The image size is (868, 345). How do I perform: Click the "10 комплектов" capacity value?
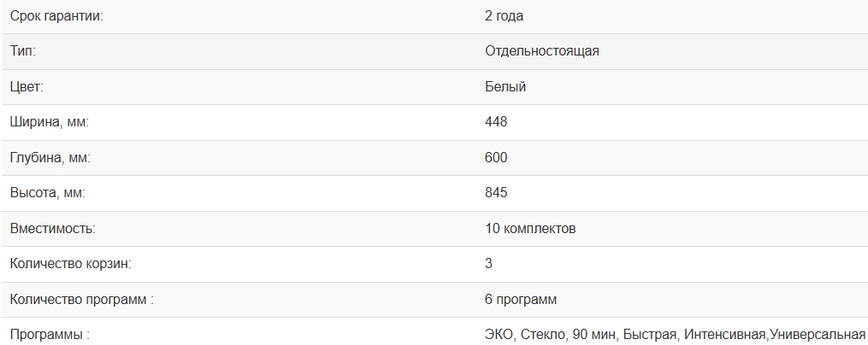530,229
